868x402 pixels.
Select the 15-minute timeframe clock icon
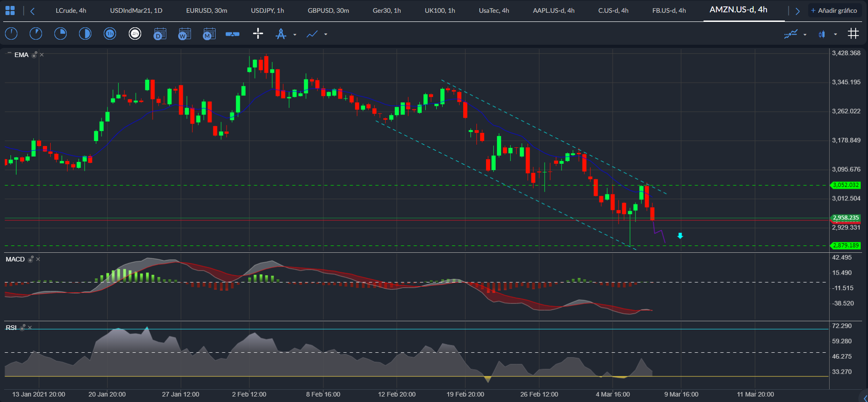pos(60,33)
